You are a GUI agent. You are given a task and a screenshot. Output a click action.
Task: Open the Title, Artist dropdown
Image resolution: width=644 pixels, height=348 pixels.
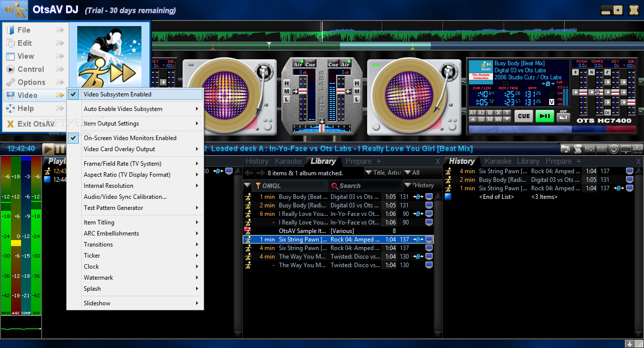point(383,173)
